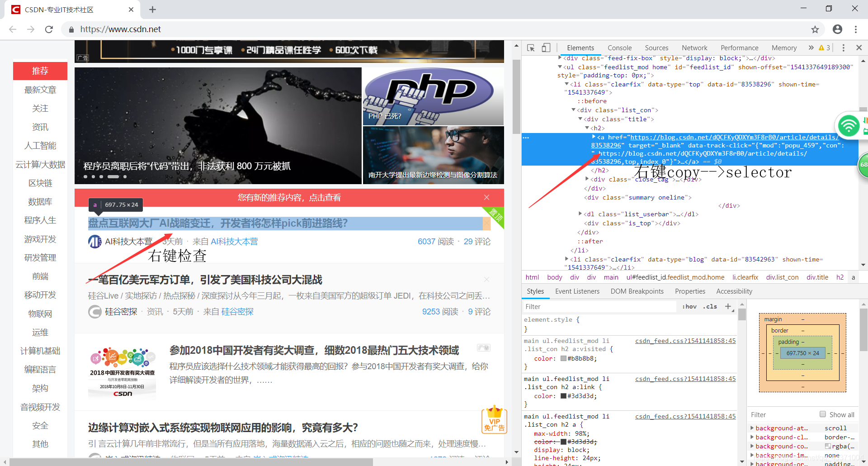The image size is (868, 466).
Task: Dismiss the 美国军方订单 article with its X
Action: [x=486, y=280]
